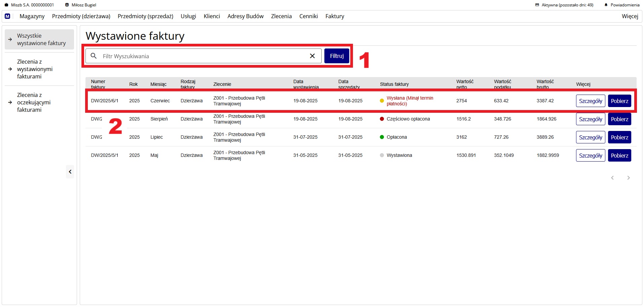The image size is (644, 307).
Task: Click the user icon beside Miłosz Bugiel
Action: click(x=67, y=5)
